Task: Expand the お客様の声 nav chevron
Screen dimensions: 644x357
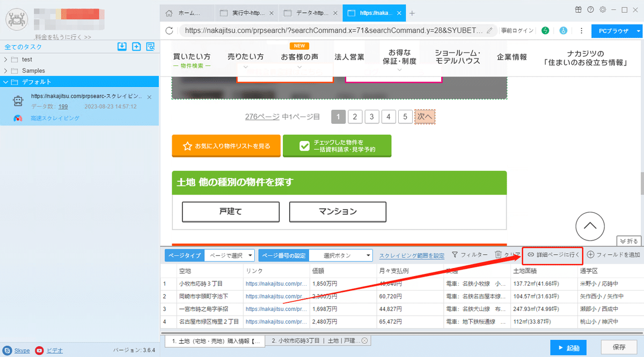Action: 299,68
